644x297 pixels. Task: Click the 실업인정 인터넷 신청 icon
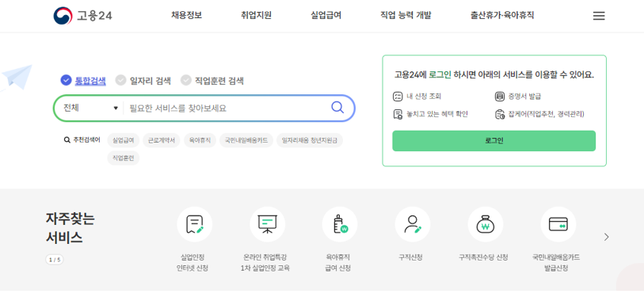coord(195,224)
